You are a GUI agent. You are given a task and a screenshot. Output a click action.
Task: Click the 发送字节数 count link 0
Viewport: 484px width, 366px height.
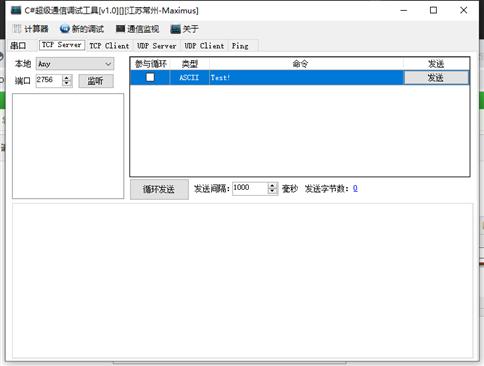[x=355, y=188]
